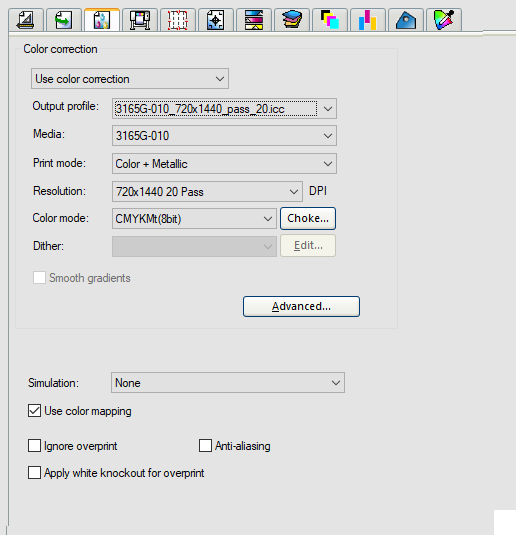Open the color bars separations tab icon
Viewport: 516px width, 535px height.
click(x=254, y=20)
